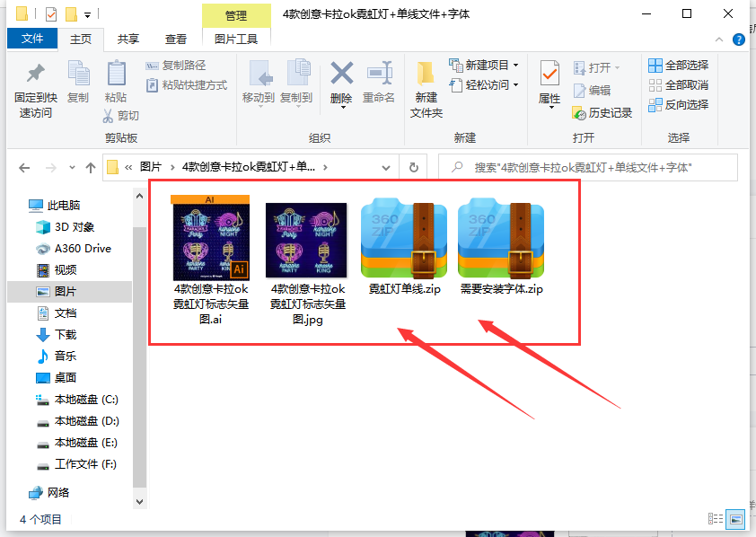Open Videos (视频) in sidebar
Screen dimensions: 756x537
click(x=57, y=270)
